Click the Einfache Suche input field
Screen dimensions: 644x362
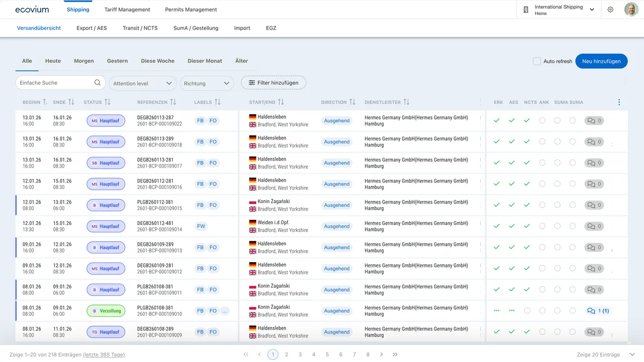pos(54,83)
